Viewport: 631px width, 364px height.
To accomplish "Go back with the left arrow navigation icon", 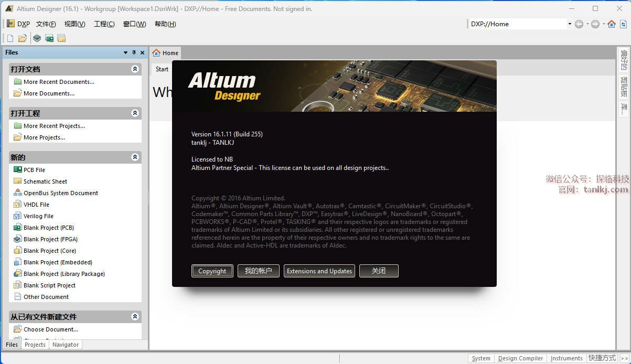I will point(579,24).
